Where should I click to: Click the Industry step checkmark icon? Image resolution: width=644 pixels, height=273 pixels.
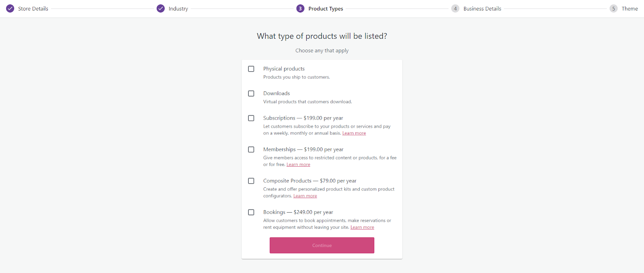pyautogui.click(x=161, y=8)
